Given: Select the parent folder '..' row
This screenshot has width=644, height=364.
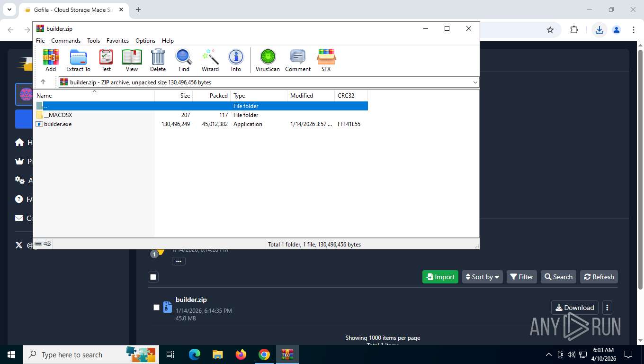Looking at the screenshot, I should tap(201, 106).
